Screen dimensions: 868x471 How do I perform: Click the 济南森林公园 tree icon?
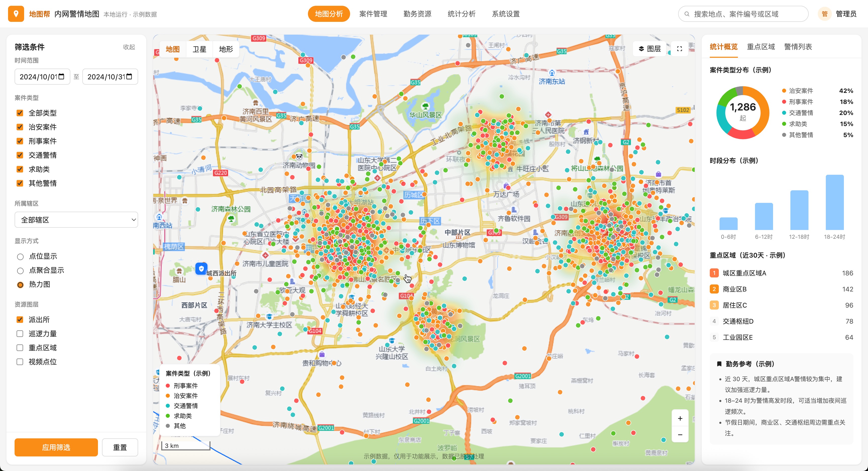point(231,219)
